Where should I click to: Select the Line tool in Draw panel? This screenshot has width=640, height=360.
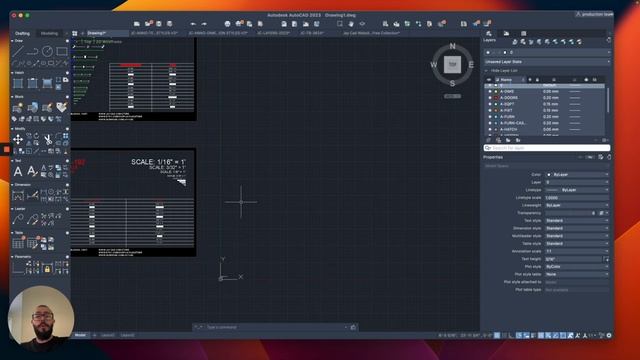pos(18,51)
